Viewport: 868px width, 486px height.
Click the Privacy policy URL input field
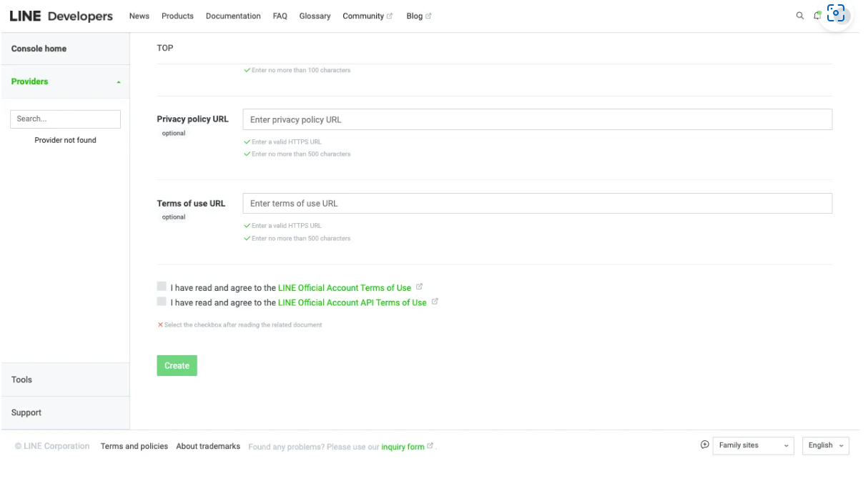click(537, 119)
